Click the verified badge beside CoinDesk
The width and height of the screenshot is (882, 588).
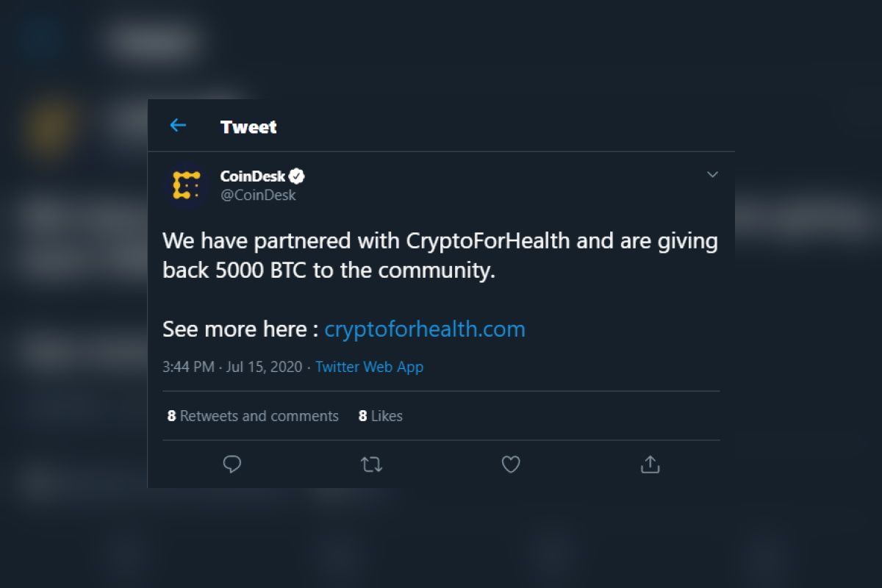tap(297, 176)
